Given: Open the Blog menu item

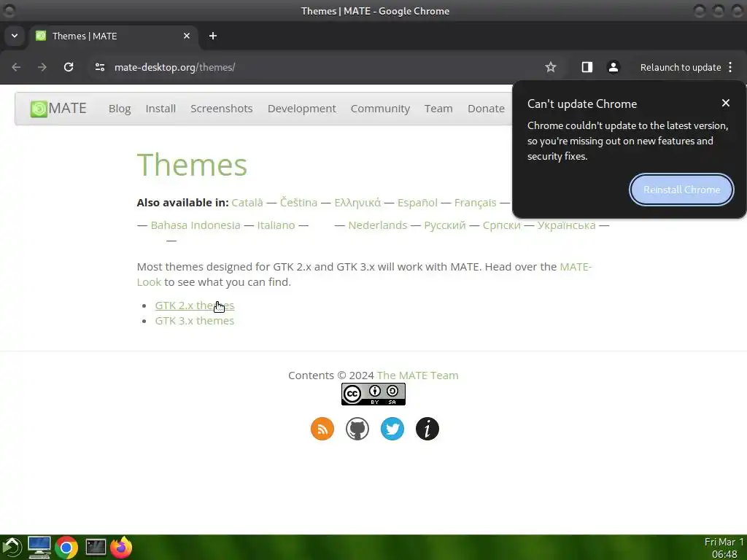Looking at the screenshot, I should point(120,109).
